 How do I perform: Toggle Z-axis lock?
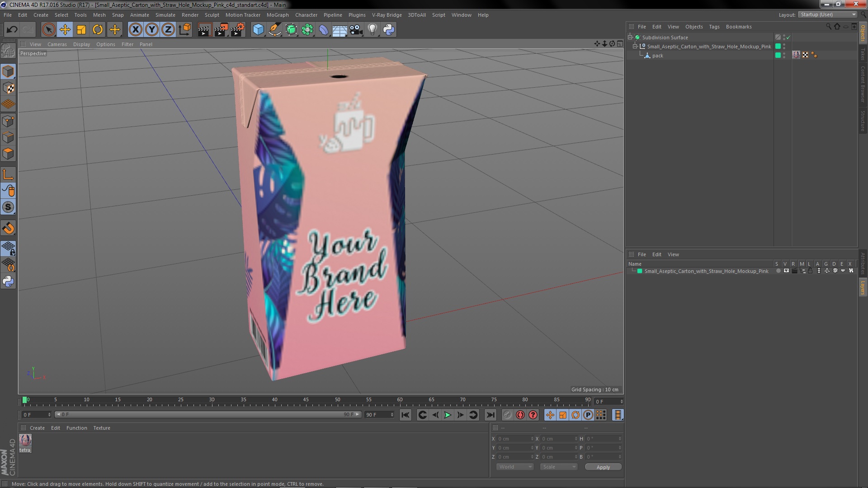(168, 30)
